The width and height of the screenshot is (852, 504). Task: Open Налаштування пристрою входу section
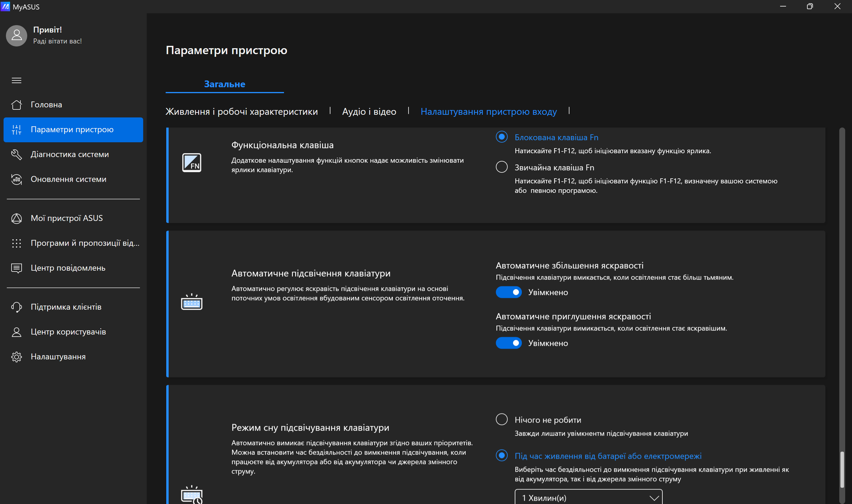(x=488, y=111)
